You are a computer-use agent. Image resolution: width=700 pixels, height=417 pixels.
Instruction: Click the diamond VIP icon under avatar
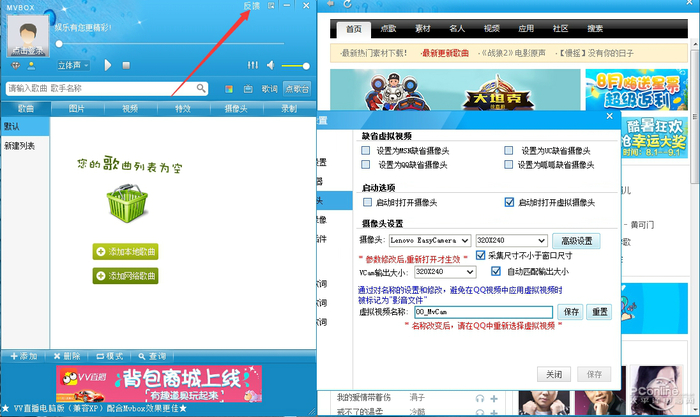16,66
